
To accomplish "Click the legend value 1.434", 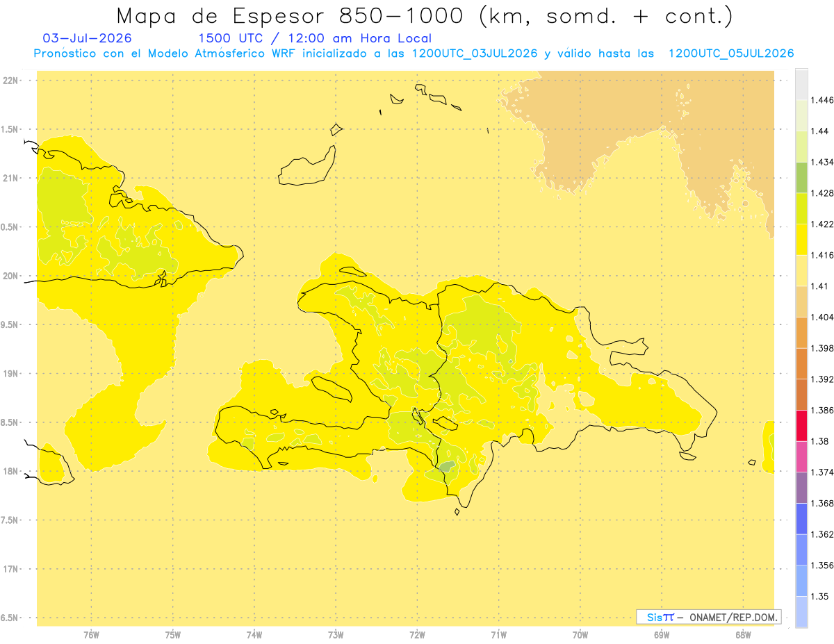I will (822, 162).
